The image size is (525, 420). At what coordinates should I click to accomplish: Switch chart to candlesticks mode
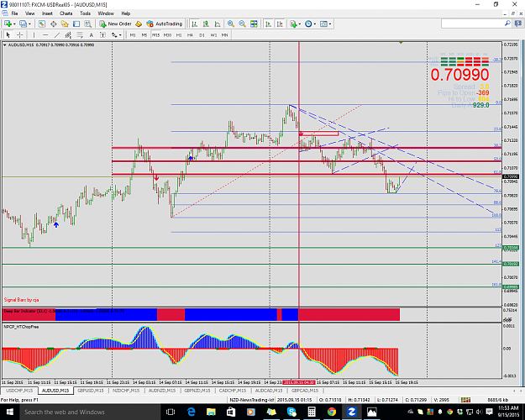point(206,24)
